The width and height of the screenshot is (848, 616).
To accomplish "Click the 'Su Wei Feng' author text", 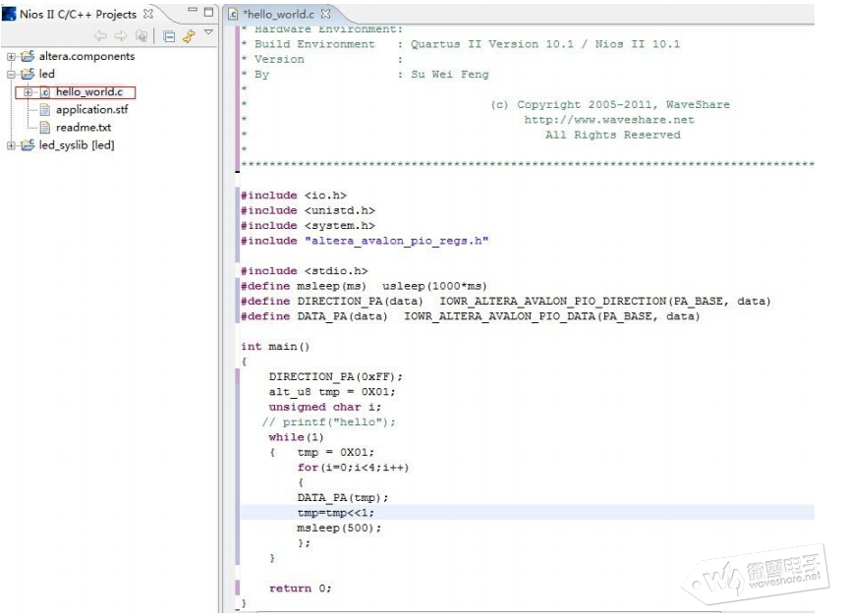I will (x=449, y=75).
